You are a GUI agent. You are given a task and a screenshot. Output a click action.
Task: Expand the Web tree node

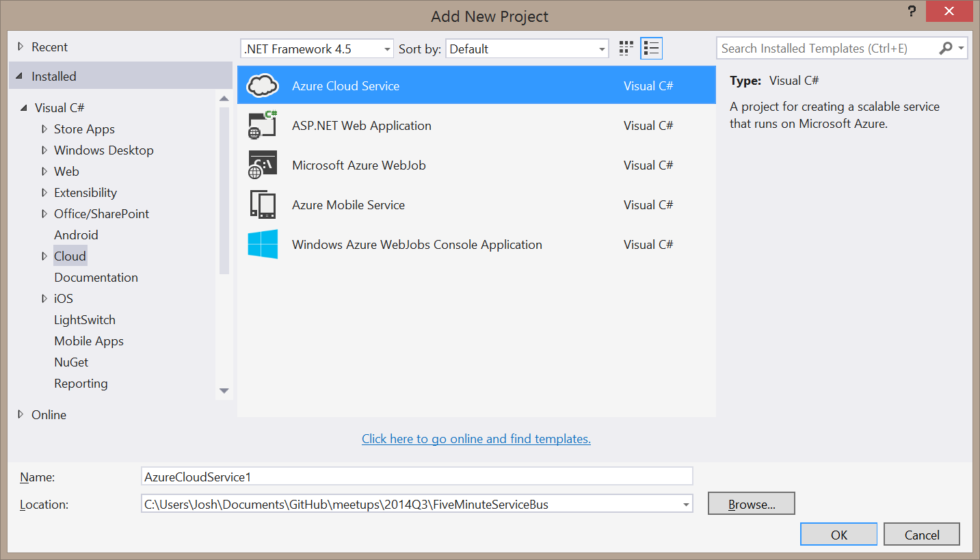pos(44,172)
